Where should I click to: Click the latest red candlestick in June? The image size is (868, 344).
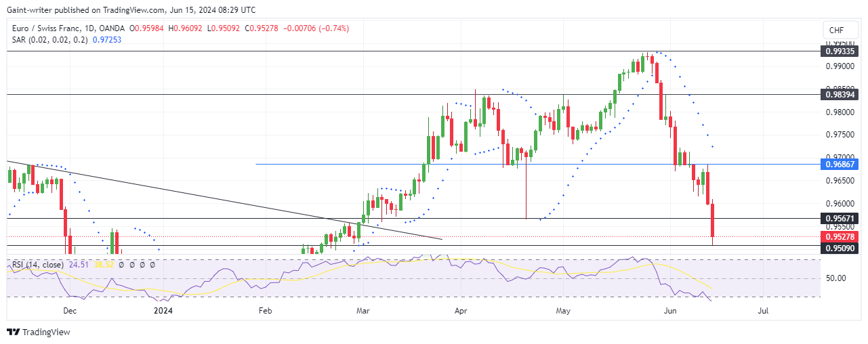713,221
